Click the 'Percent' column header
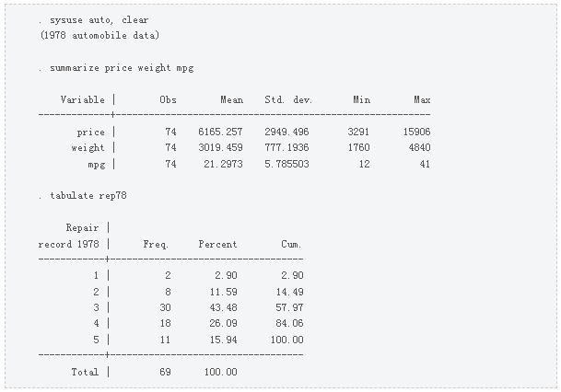561x392 pixels. (218, 245)
